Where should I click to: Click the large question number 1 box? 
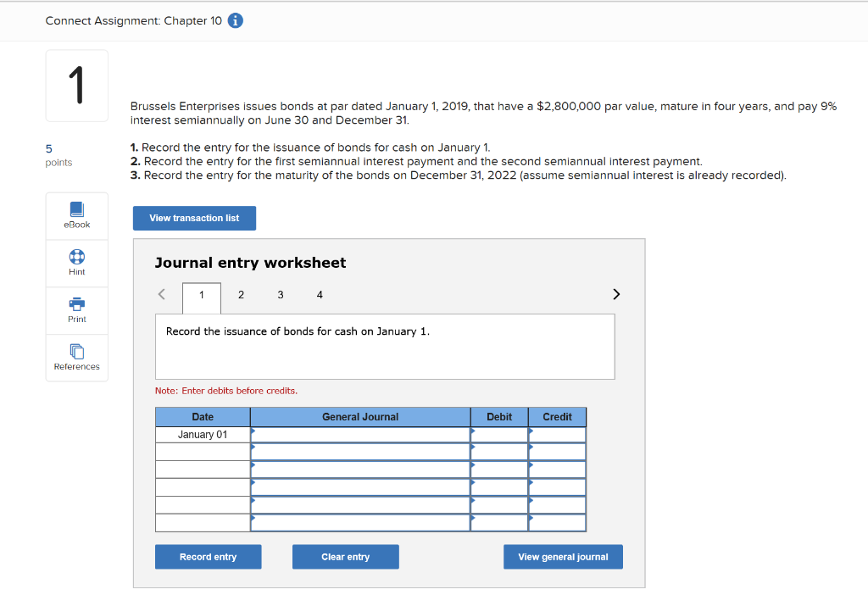(x=76, y=85)
